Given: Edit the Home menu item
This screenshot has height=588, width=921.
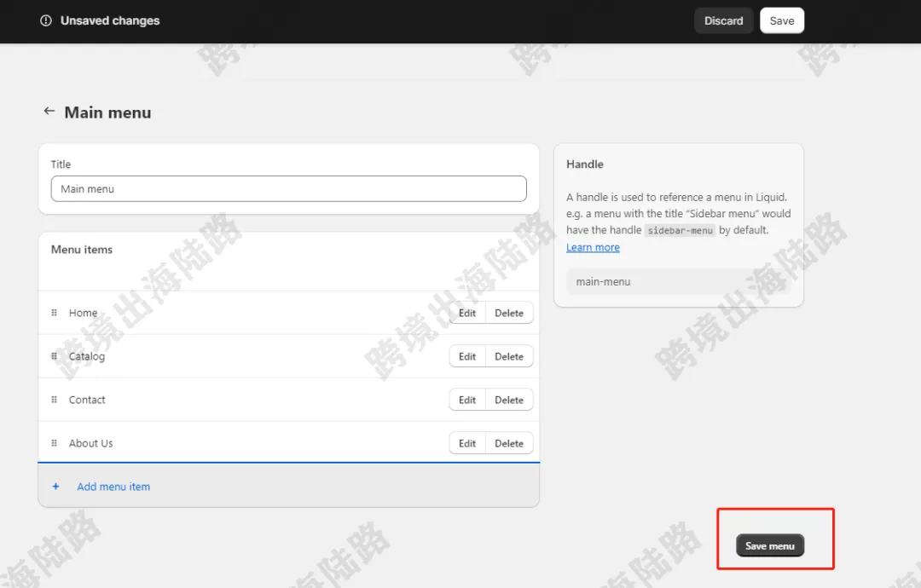Looking at the screenshot, I should [x=467, y=313].
